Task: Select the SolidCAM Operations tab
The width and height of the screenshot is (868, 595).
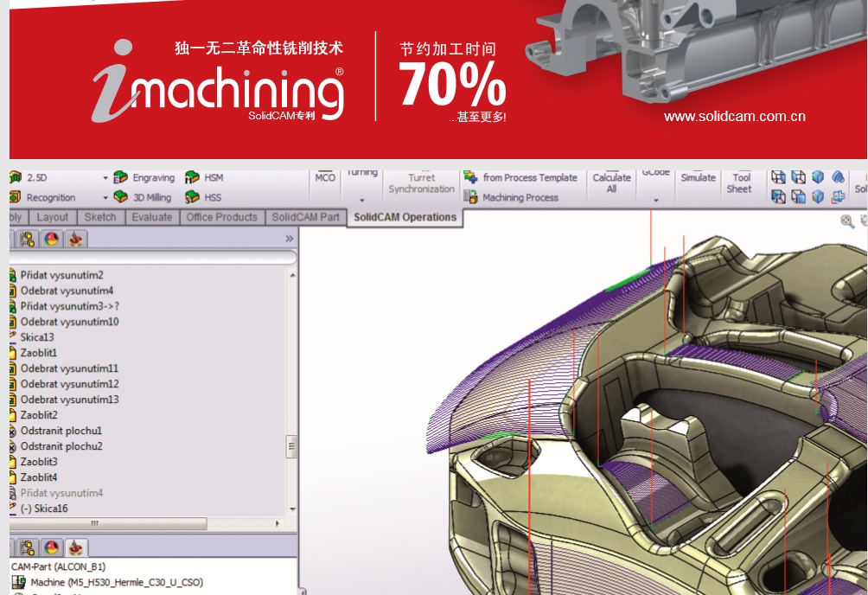Action: [x=405, y=217]
